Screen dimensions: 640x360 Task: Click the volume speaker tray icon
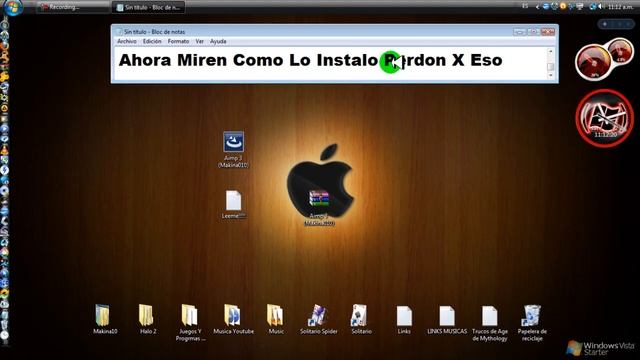[601, 7]
